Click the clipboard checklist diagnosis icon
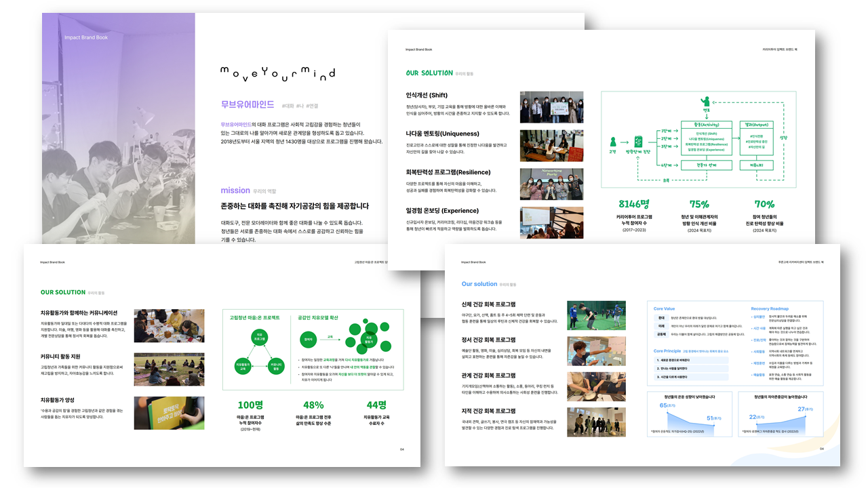868x488 pixels. point(638,142)
